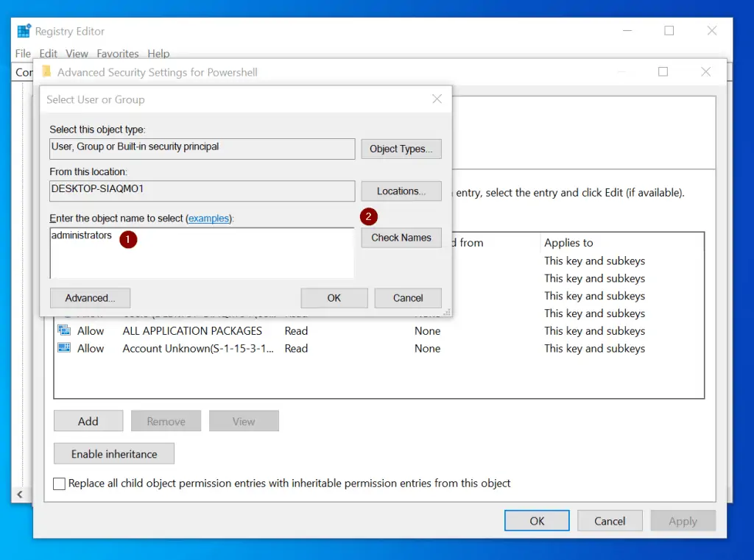Select the ALL APPLICATION PACKAGES principal name
The image size is (754, 560).
tap(192, 330)
